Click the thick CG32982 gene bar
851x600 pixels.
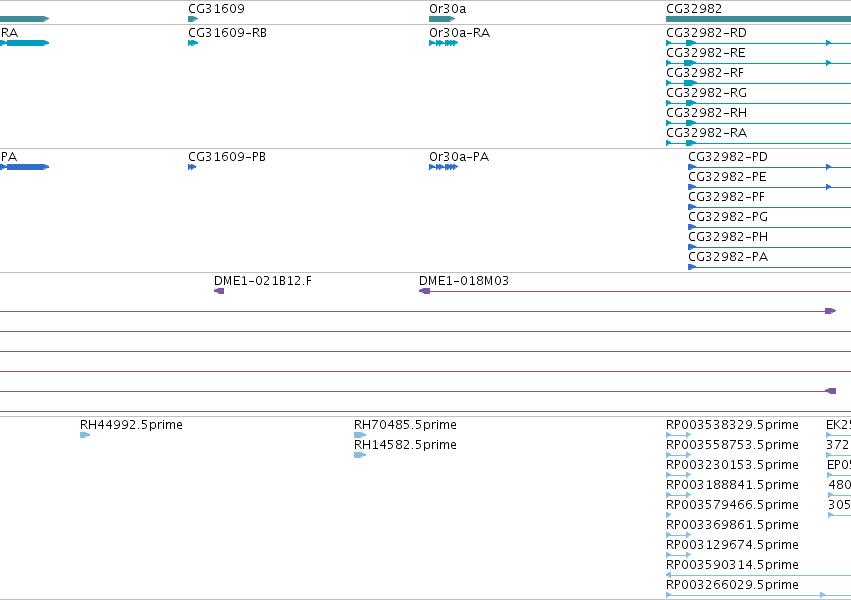tap(758, 19)
